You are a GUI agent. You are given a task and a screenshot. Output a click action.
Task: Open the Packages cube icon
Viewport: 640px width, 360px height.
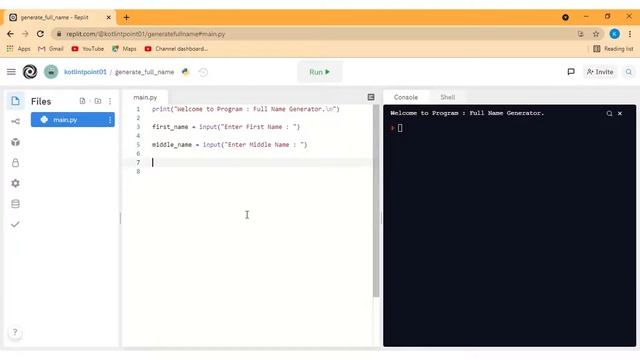(x=15, y=142)
